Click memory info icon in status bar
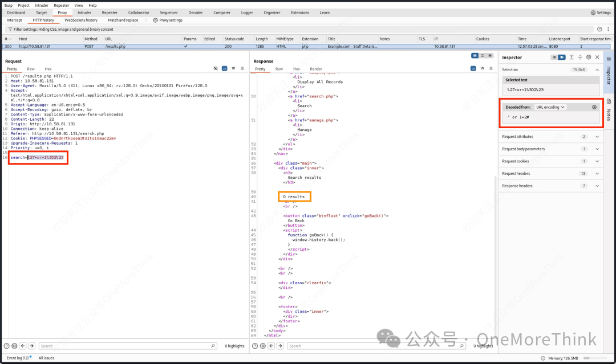 [x=543, y=358]
